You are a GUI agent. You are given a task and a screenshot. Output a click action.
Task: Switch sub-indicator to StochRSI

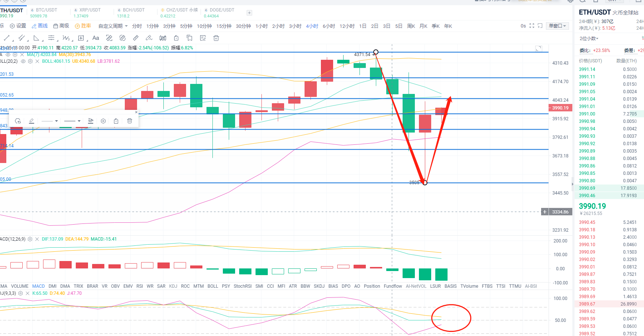(x=243, y=286)
